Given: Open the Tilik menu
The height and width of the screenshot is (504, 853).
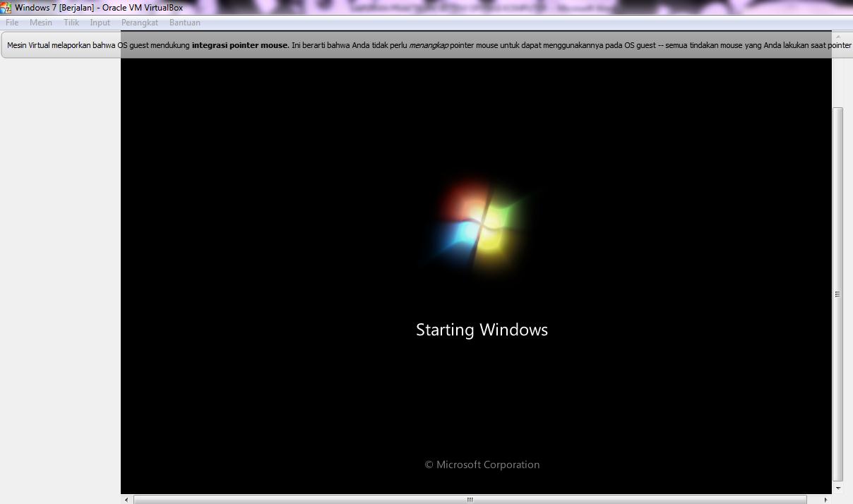Looking at the screenshot, I should tap(71, 23).
